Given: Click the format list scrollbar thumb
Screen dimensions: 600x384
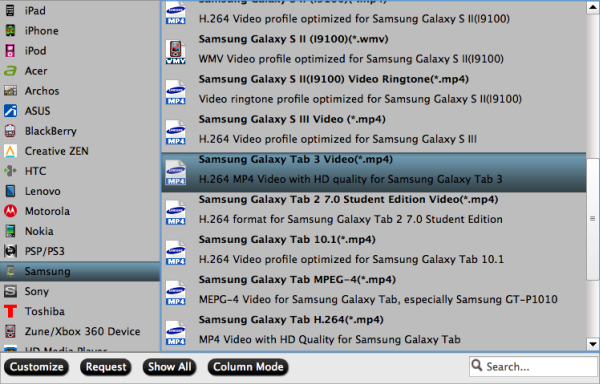Looking at the screenshot, I should 593,219.
